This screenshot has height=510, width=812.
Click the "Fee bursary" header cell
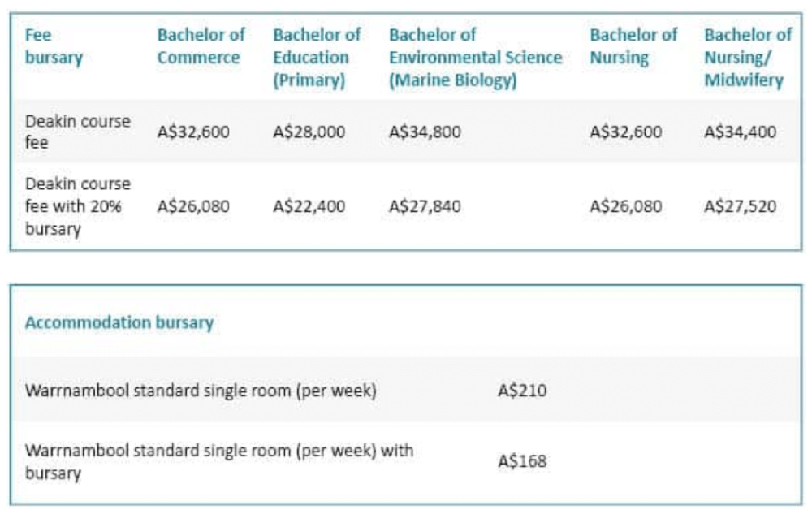[x=54, y=46]
